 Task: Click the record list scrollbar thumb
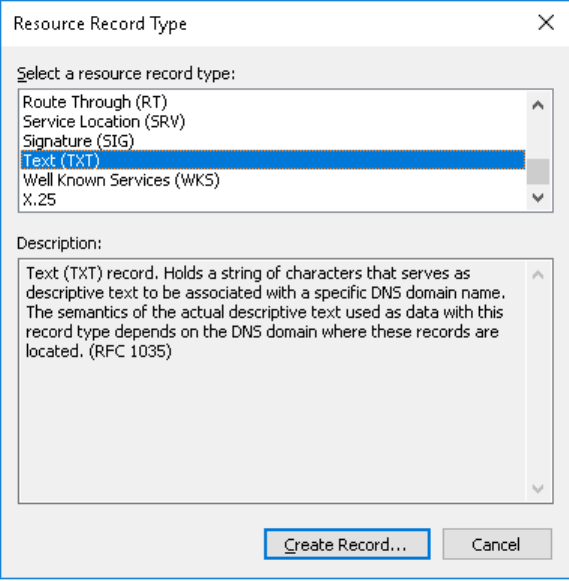point(538,172)
